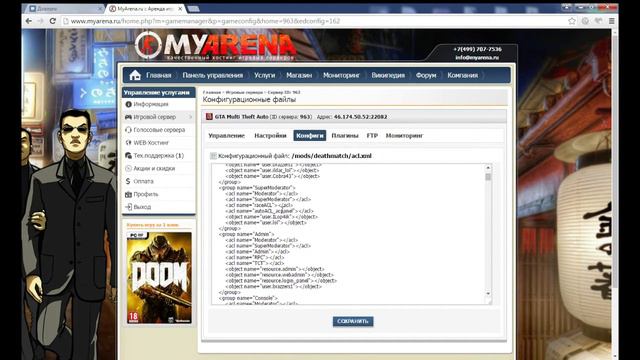
Task: Open the Компания navigation item
Action: tap(462, 75)
